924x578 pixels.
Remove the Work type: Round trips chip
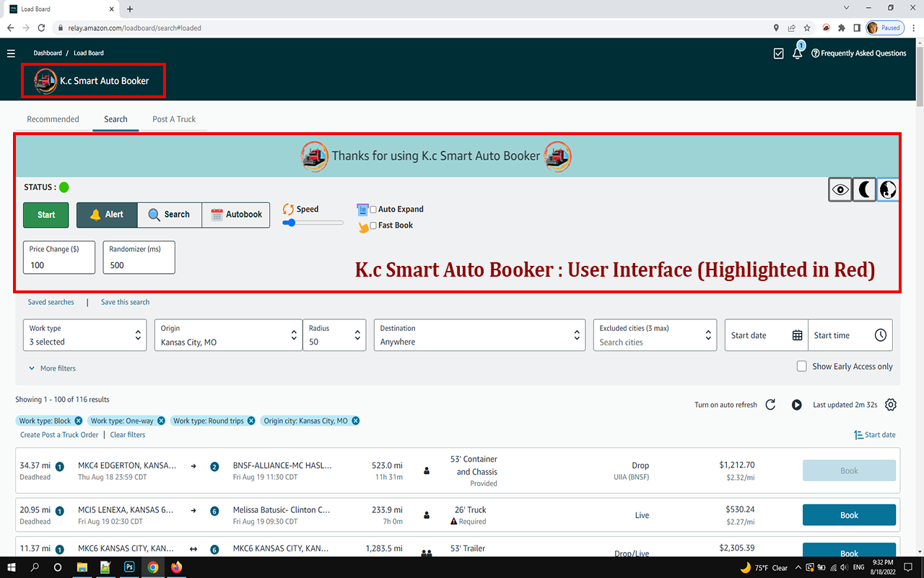pos(251,420)
